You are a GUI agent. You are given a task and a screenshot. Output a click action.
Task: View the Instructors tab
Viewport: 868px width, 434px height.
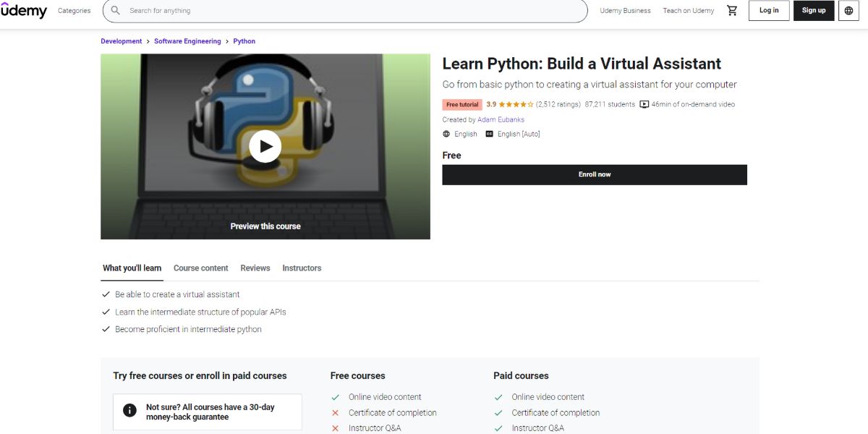pos(302,268)
